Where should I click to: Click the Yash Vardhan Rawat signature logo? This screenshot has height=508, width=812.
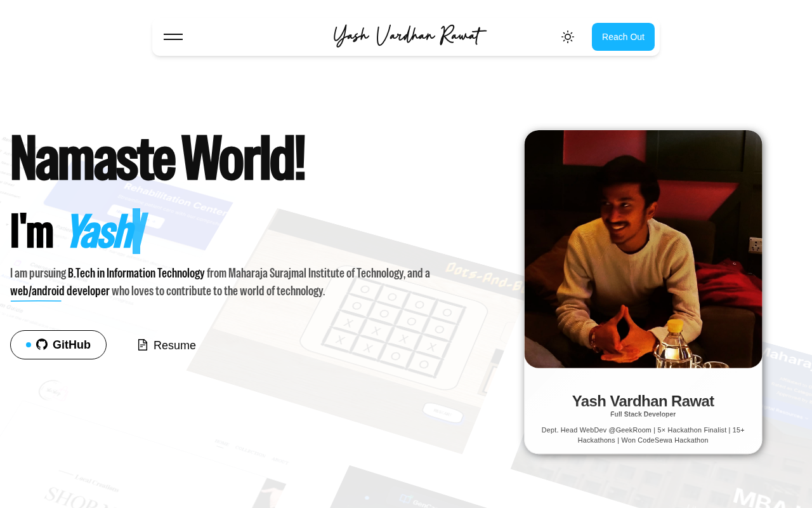pyautogui.click(x=409, y=36)
